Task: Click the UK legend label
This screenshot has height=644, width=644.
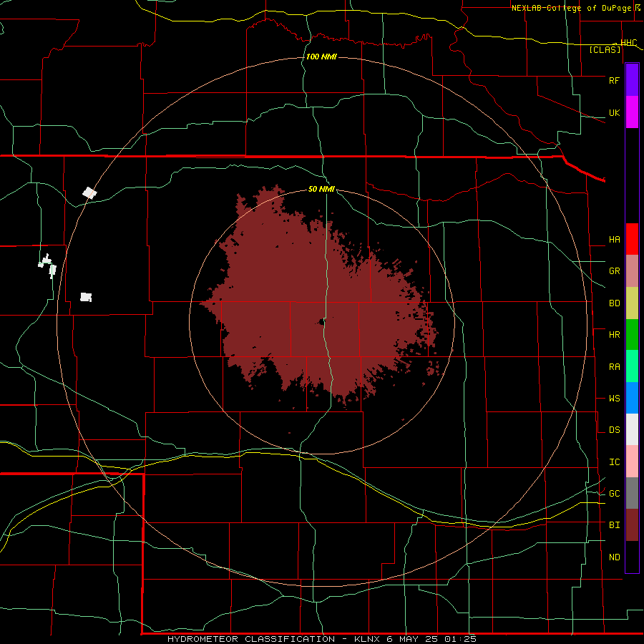Action: click(614, 113)
